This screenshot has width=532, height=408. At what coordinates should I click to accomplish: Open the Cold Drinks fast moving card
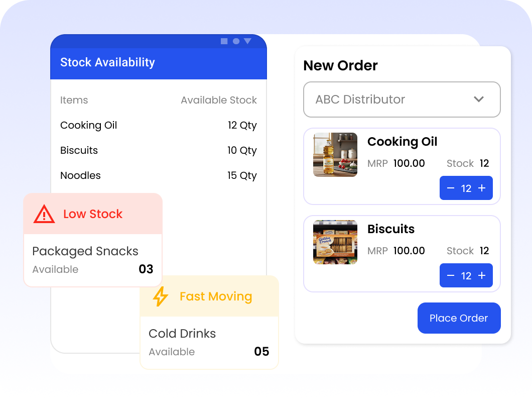pos(209,323)
